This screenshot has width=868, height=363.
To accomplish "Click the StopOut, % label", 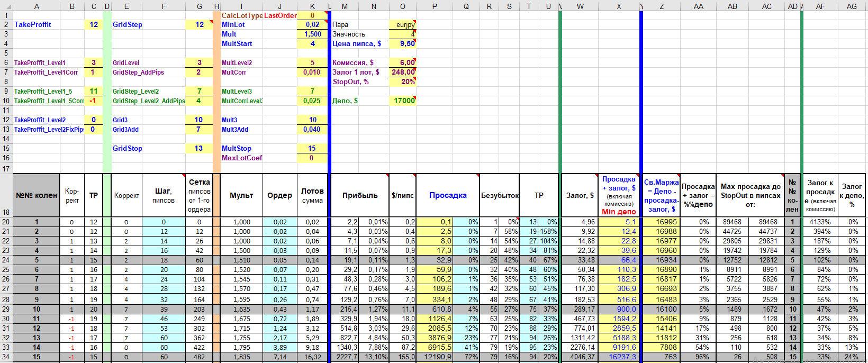I will [x=351, y=81].
